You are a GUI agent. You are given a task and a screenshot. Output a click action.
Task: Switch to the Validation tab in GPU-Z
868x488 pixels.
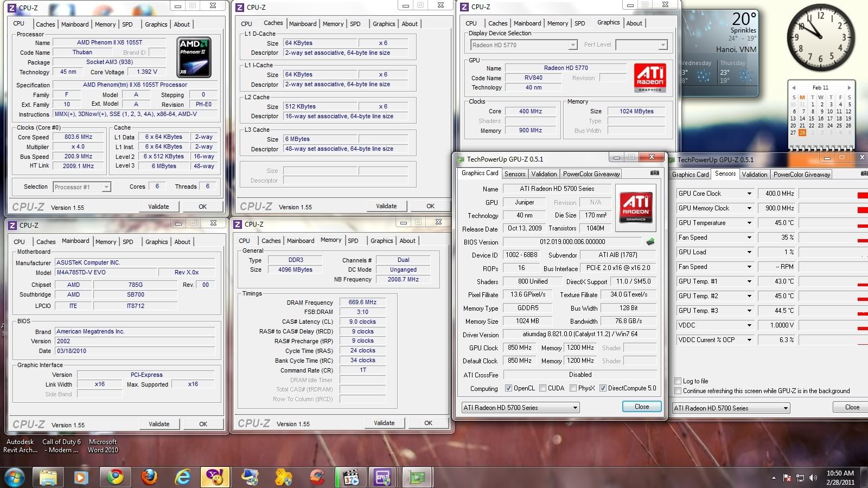click(x=544, y=174)
